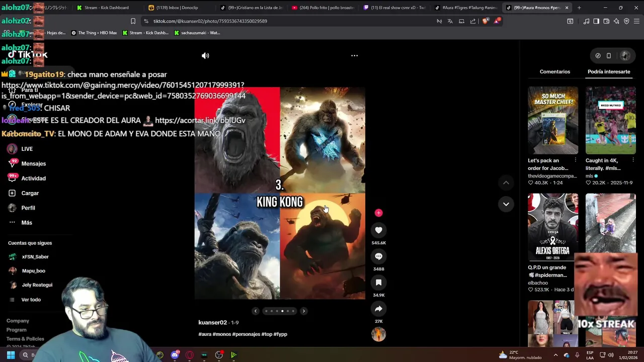Viewport: 644px width, 362px height.
Task: Open the Brave Wallet icon
Action: (x=606, y=21)
